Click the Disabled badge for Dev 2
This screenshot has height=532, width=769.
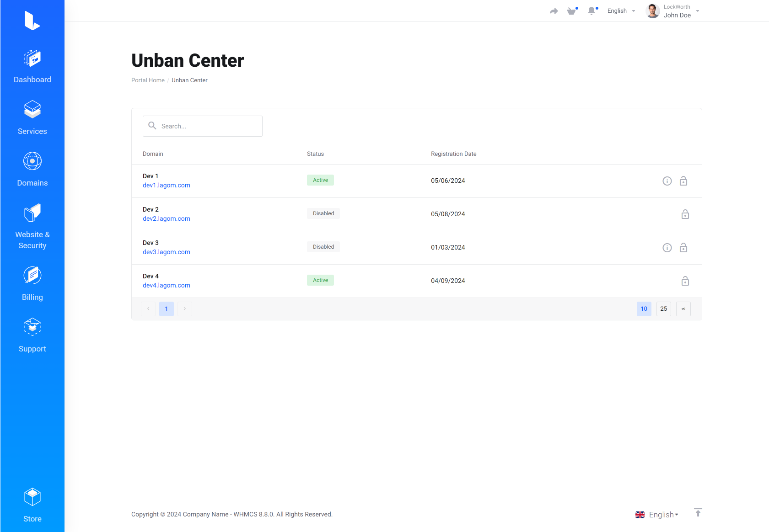pyautogui.click(x=323, y=213)
